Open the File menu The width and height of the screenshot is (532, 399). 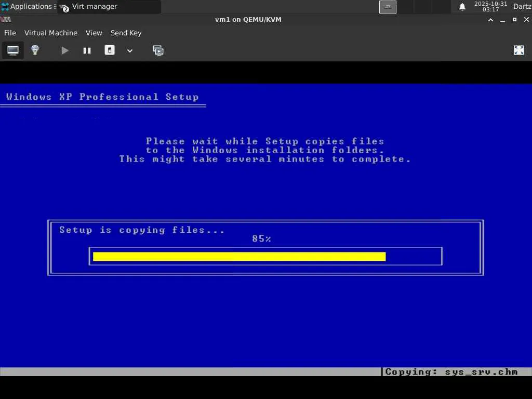pyautogui.click(x=10, y=33)
